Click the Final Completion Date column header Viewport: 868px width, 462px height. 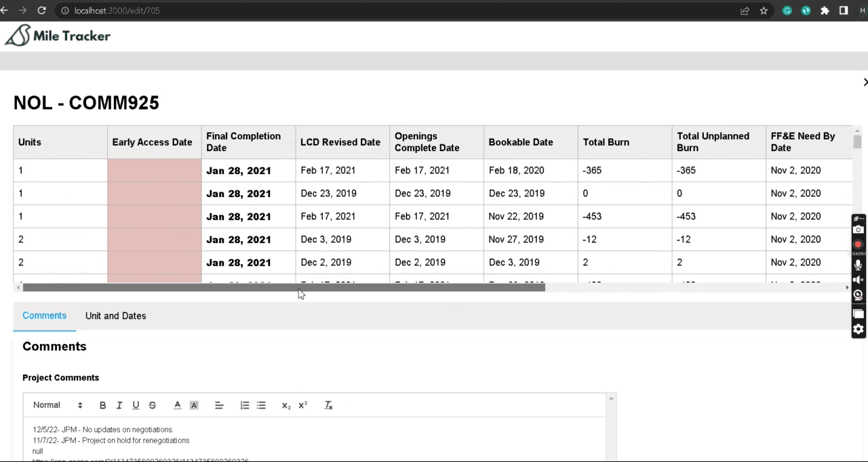(249, 142)
